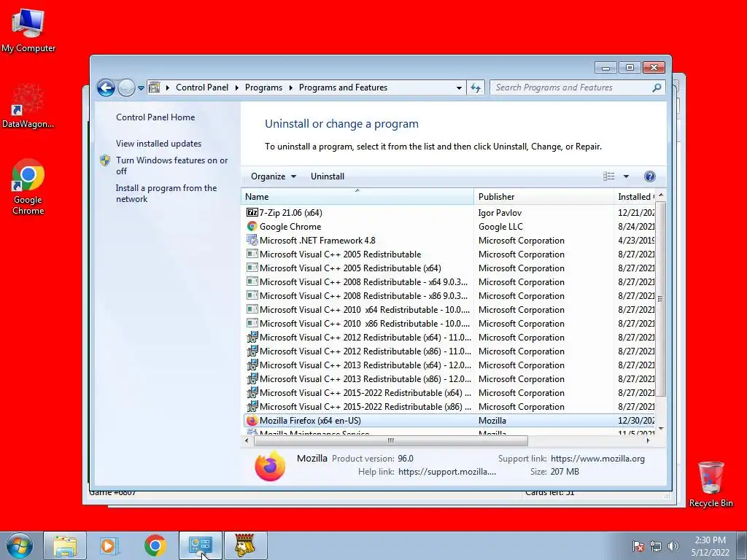The height and width of the screenshot is (560, 747).
Task: Open the recent pages dropdown arrow
Action: (141, 88)
